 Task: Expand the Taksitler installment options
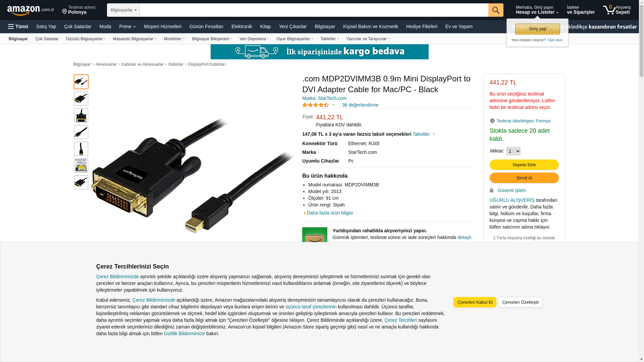(424, 134)
